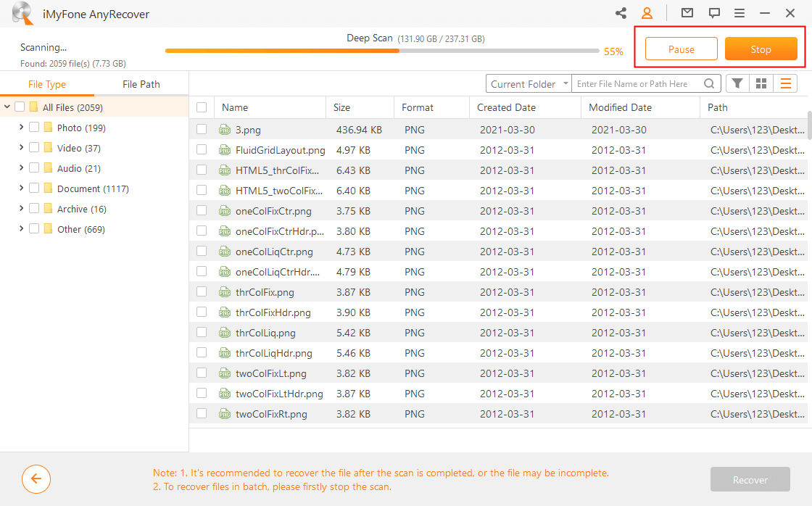
Task: Click the file name search input field
Action: click(x=638, y=83)
